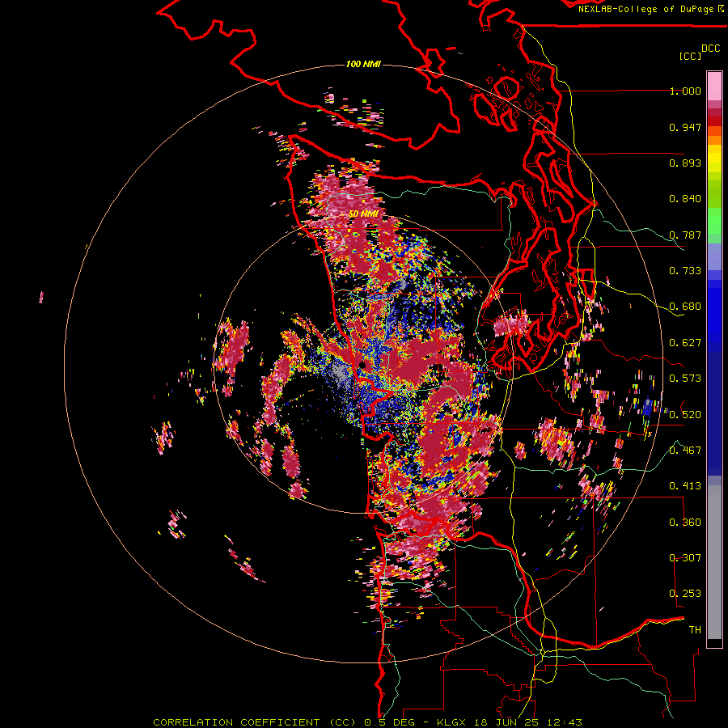Click the 100 NMI range ring label
728x728 pixels.
tap(363, 64)
